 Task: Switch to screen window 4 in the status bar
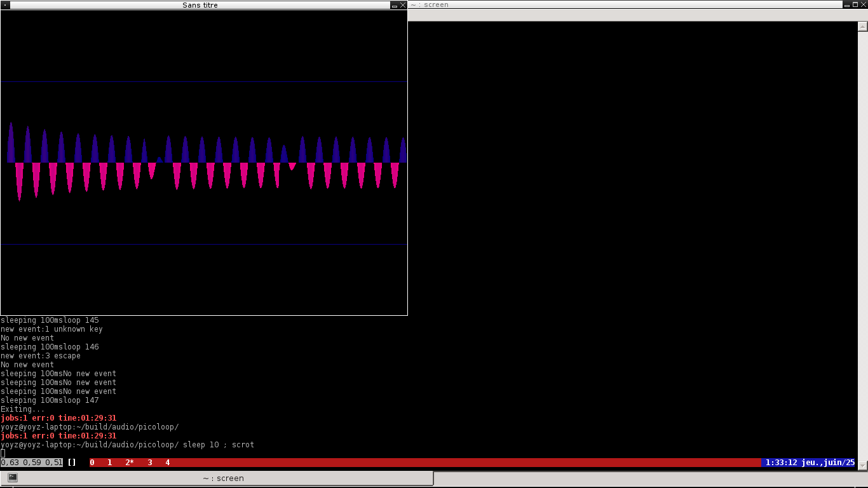point(168,463)
